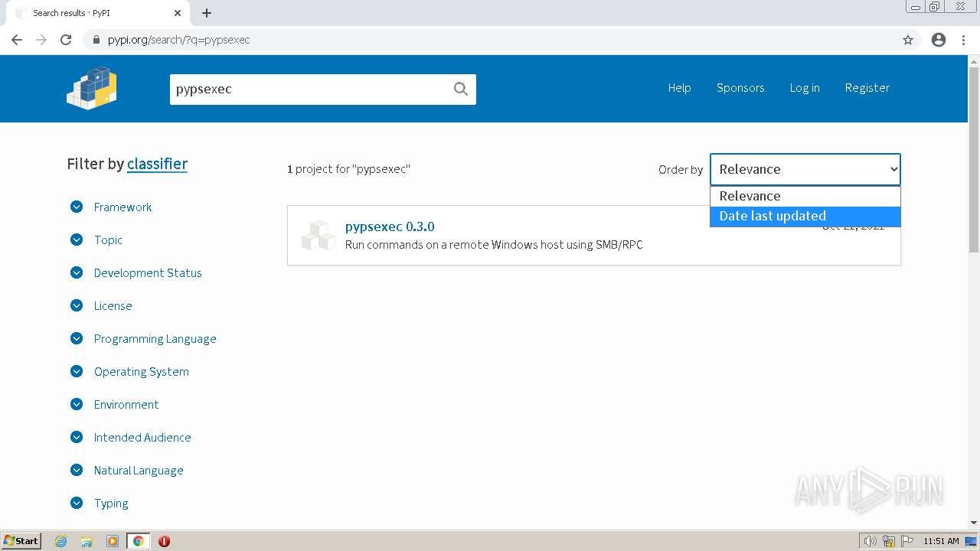Open Internet Explorer from taskbar

pos(60,541)
